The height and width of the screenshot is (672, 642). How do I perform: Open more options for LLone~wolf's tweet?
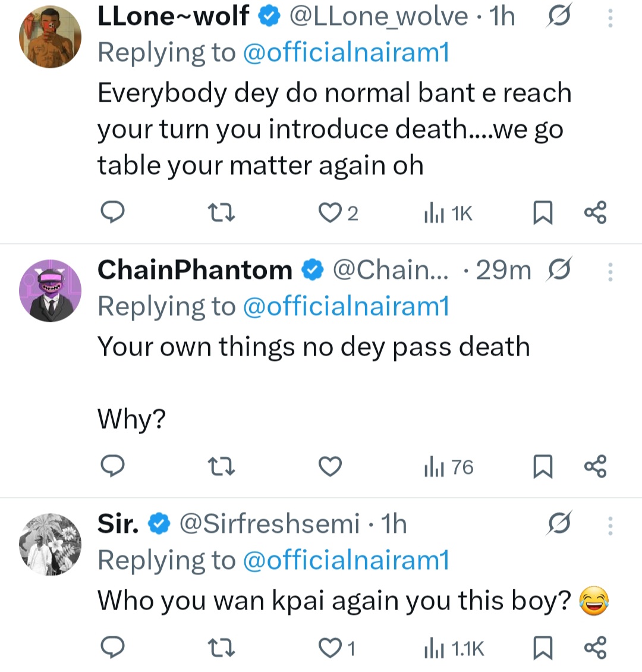click(x=610, y=18)
